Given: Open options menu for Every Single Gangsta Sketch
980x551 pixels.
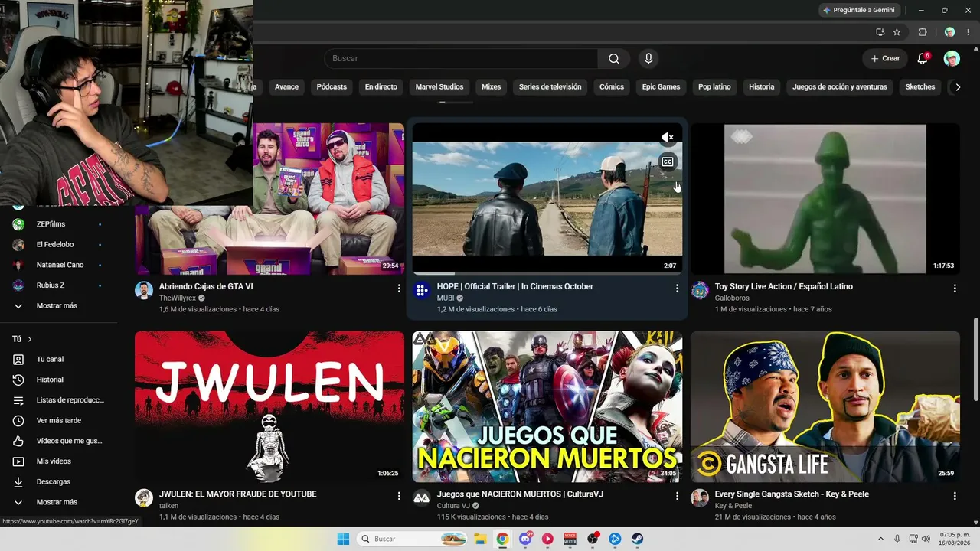Looking at the screenshot, I should click(x=955, y=496).
